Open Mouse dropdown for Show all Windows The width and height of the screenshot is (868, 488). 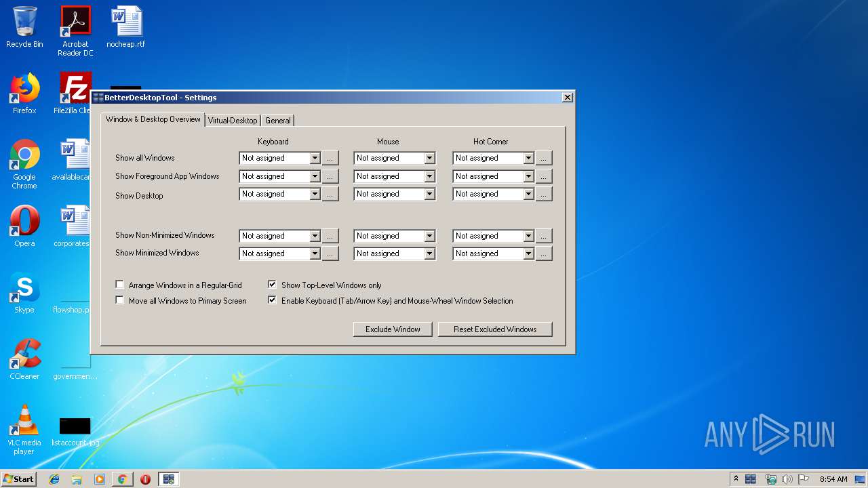(429, 158)
